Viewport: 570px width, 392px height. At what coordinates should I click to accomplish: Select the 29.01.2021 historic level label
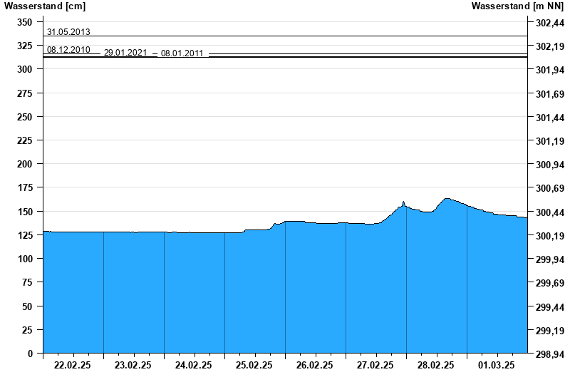125,53
